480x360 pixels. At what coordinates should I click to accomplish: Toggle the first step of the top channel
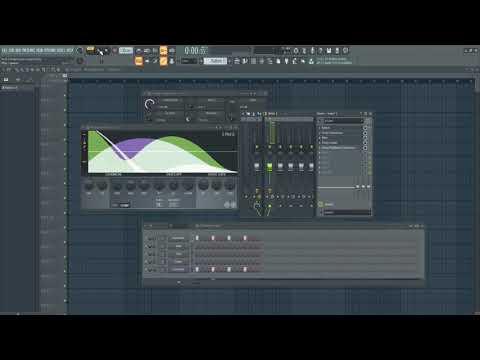point(197,238)
